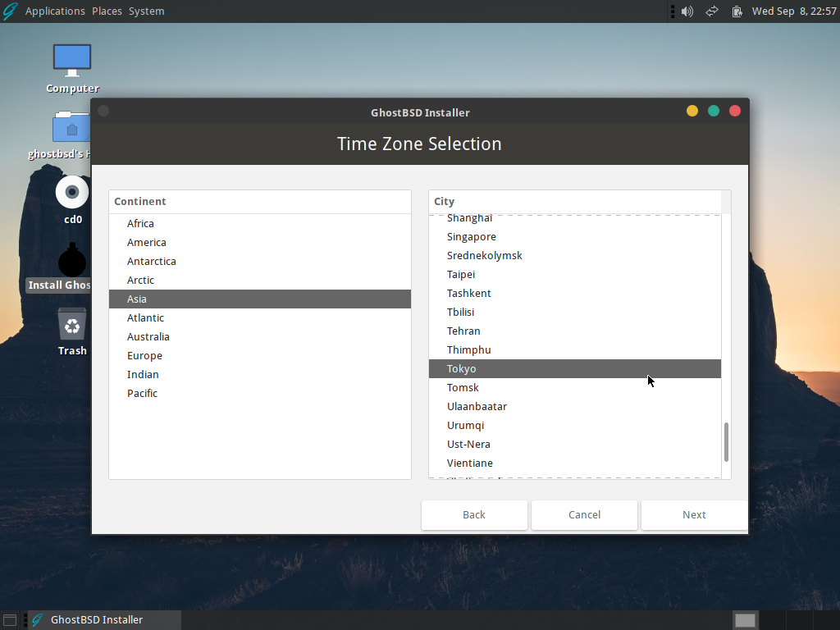840x630 pixels.
Task: Choose Urumqi in City list
Action: pyautogui.click(x=575, y=426)
